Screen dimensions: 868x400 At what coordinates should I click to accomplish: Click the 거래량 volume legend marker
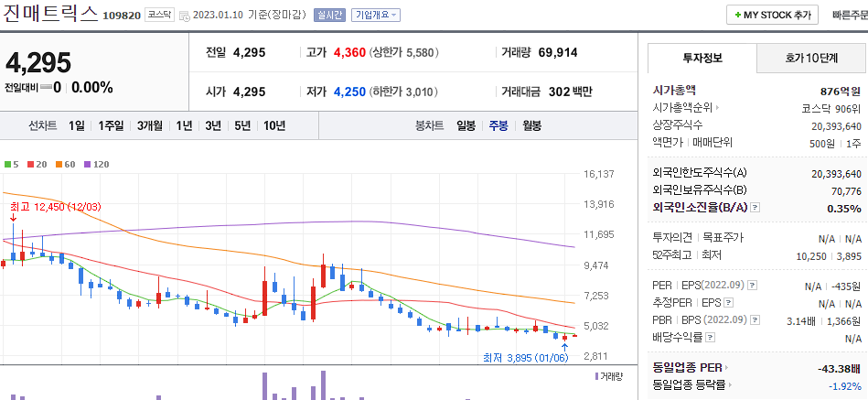pyautogui.click(x=608, y=377)
